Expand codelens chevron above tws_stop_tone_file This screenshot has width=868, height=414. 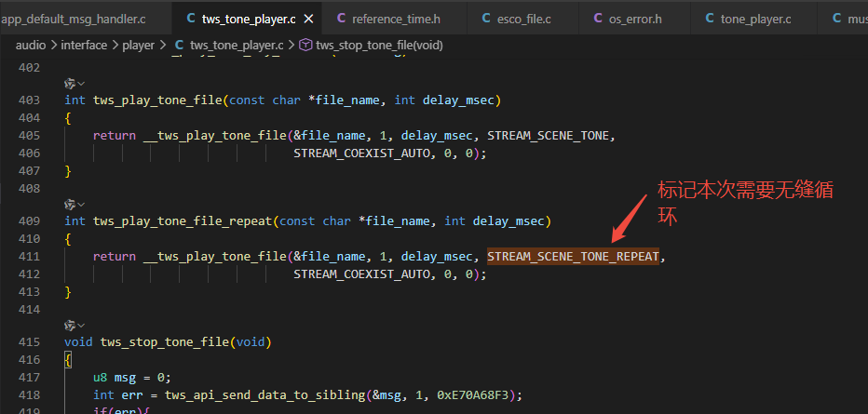point(81,325)
